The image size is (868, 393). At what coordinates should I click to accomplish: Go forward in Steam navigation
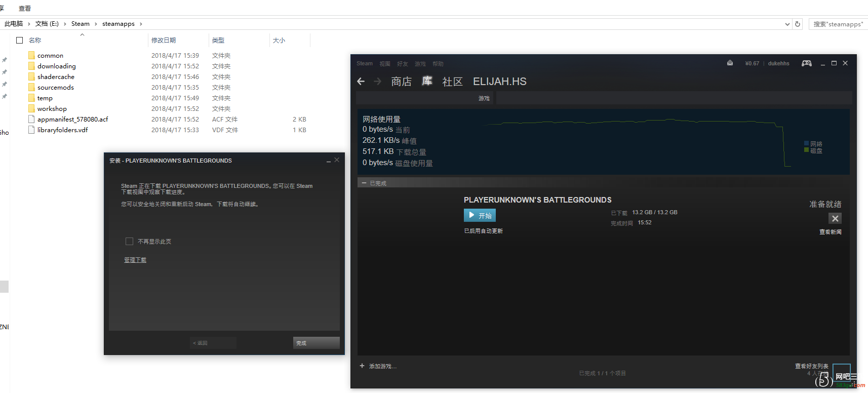pos(377,81)
